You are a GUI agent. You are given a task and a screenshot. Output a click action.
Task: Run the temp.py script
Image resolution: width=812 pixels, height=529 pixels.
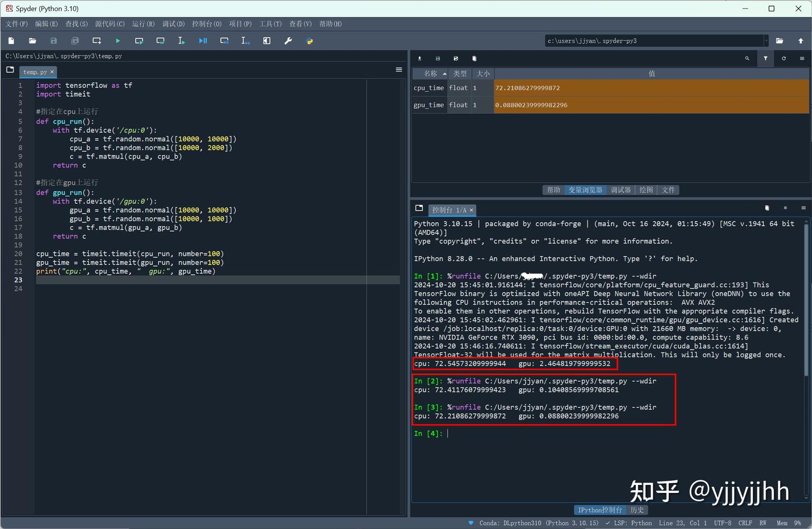click(117, 41)
